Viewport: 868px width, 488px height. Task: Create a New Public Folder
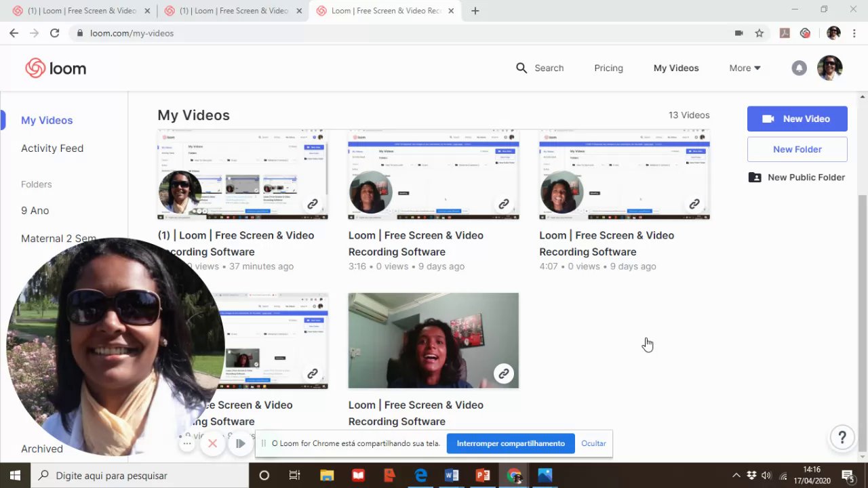(797, 177)
